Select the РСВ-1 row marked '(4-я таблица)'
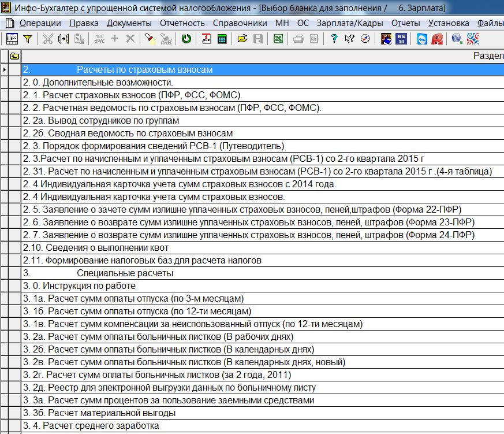 point(263,172)
